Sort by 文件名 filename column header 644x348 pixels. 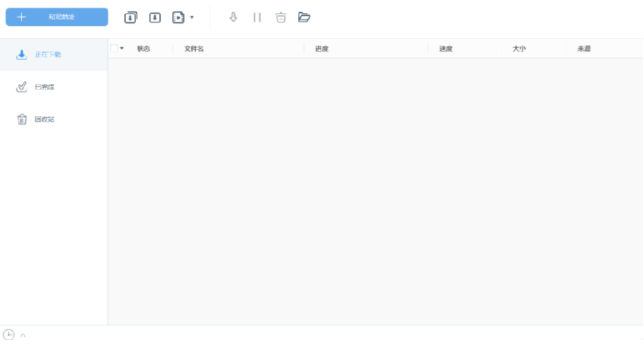point(194,49)
